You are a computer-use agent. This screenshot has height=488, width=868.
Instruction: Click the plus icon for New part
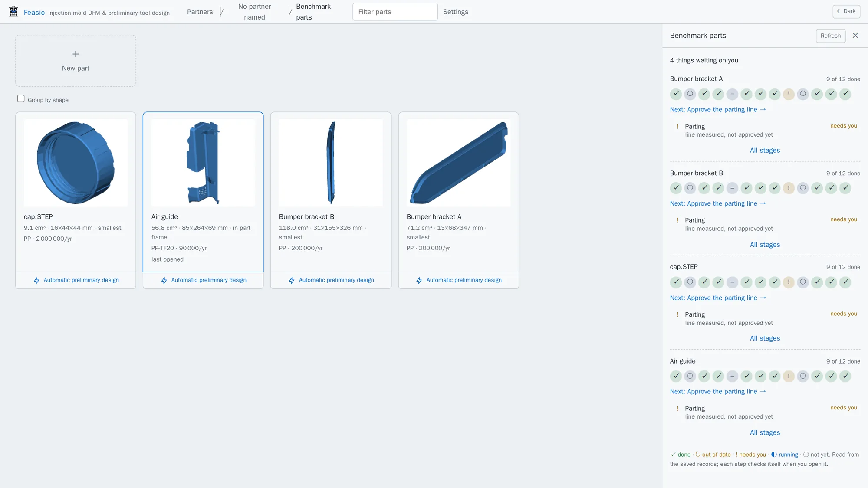click(x=76, y=54)
